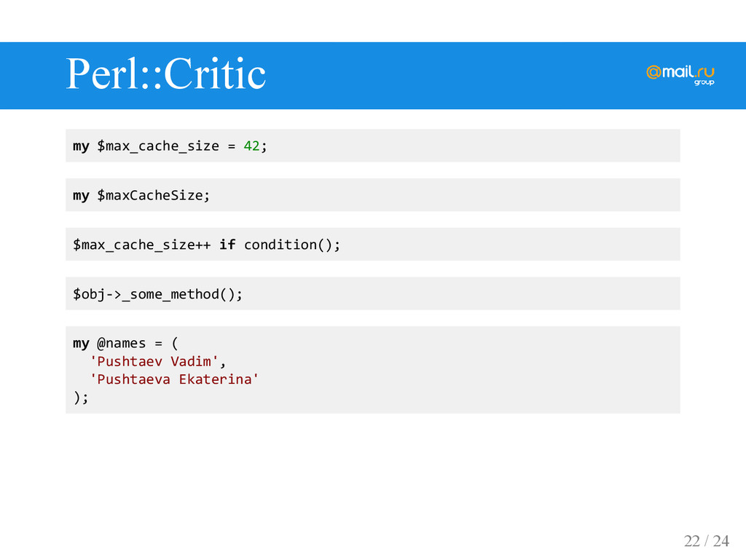
Task: Click the 'my @names = (' line
Action: click(125, 343)
